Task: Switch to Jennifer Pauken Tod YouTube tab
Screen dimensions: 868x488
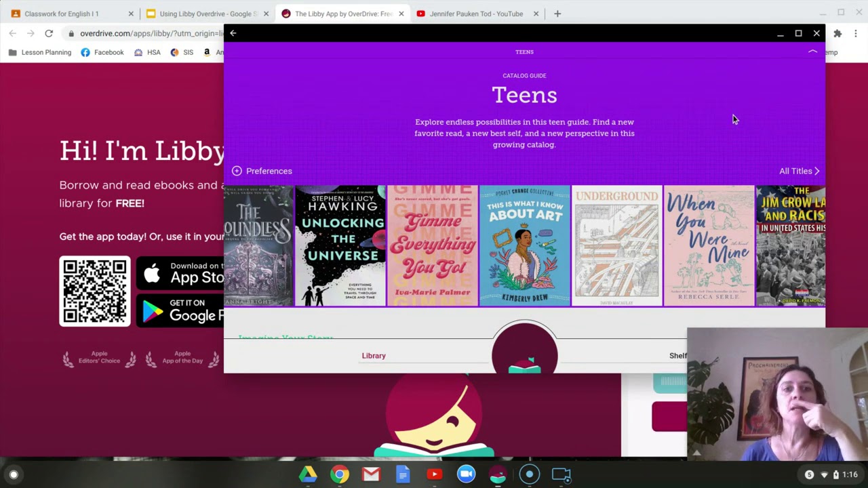Action: pyautogui.click(x=476, y=14)
